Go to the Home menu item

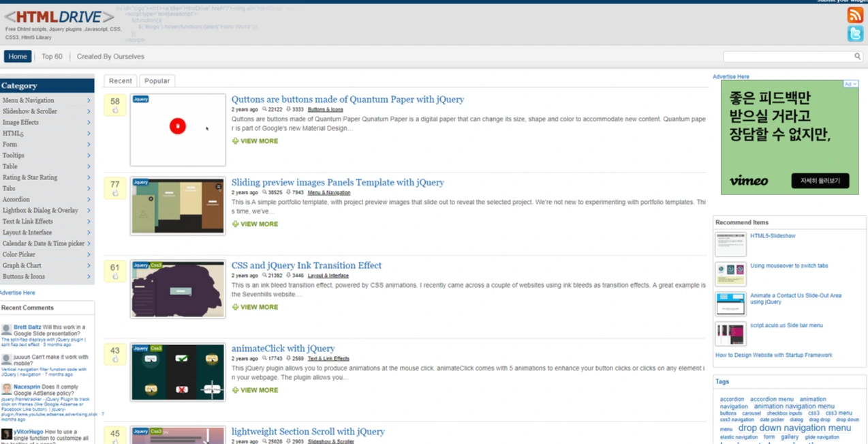click(x=18, y=57)
